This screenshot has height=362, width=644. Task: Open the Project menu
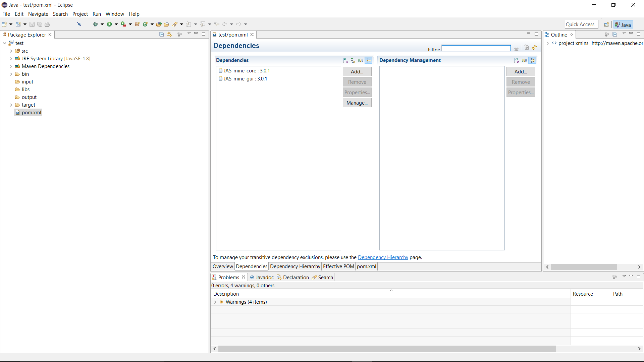[80, 14]
